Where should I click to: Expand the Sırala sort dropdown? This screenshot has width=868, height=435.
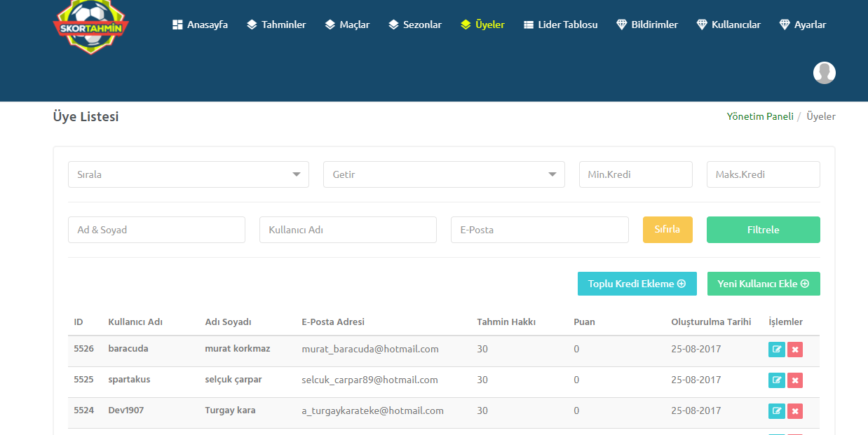click(189, 174)
